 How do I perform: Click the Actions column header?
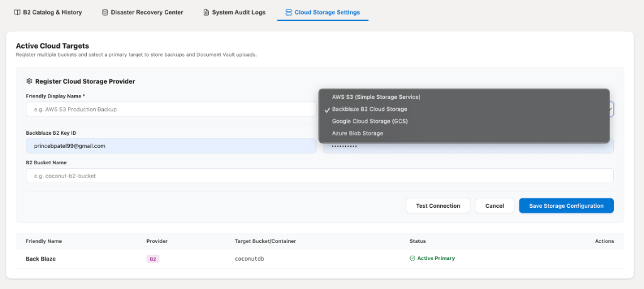(x=604, y=241)
